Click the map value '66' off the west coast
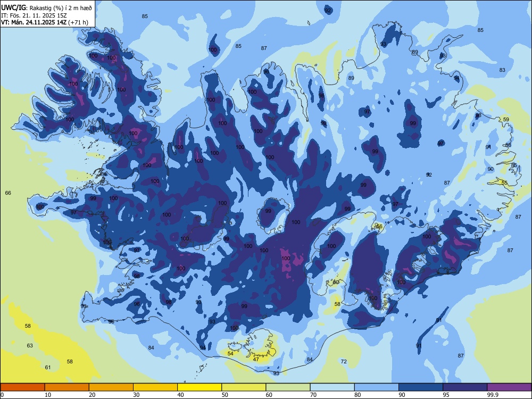Image resolution: width=532 pixels, height=399 pixels. pos(8,193)
